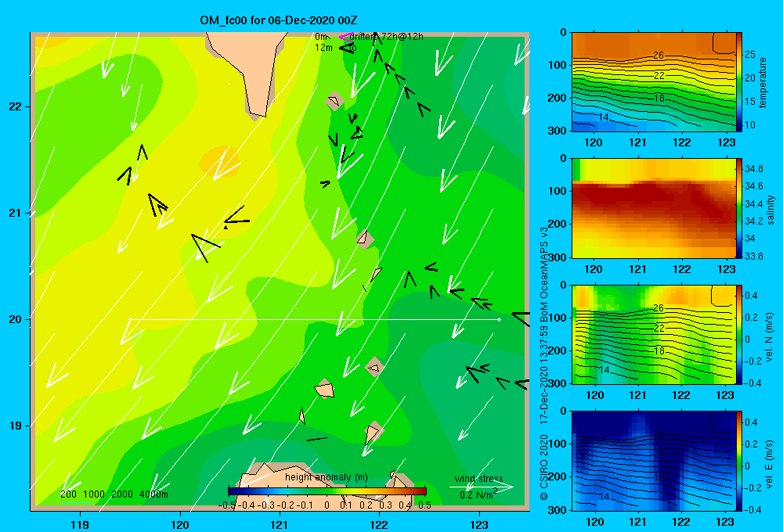Click the vel. N section panel
Image resolution: width=783 pixels, height=532 pixels.
pos(654,334)
